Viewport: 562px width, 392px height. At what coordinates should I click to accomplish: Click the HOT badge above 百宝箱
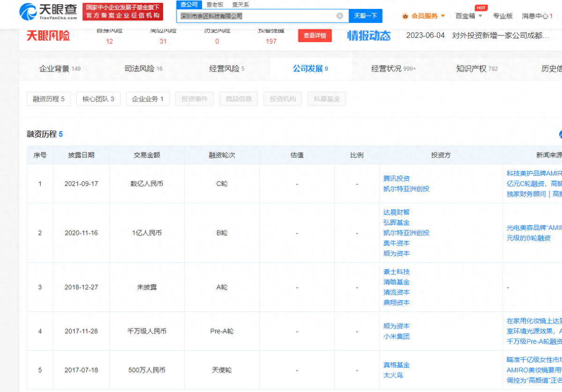coord(480,8)
